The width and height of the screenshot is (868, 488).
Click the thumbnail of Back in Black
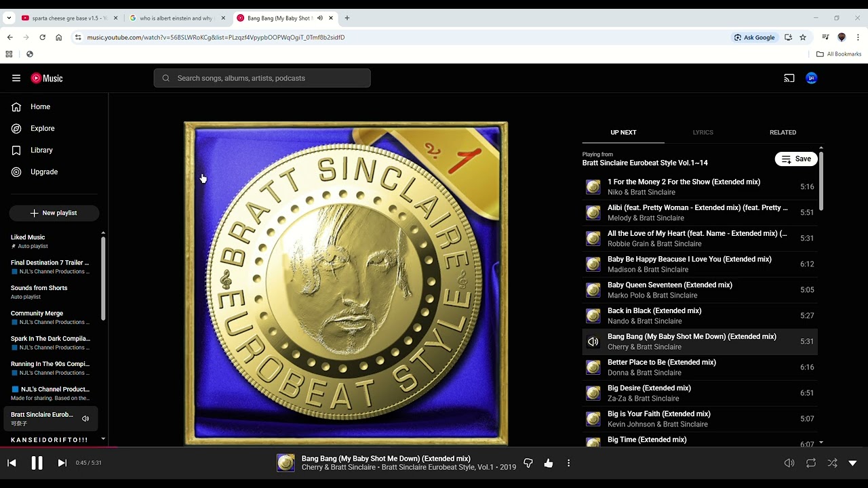(593, 316)
